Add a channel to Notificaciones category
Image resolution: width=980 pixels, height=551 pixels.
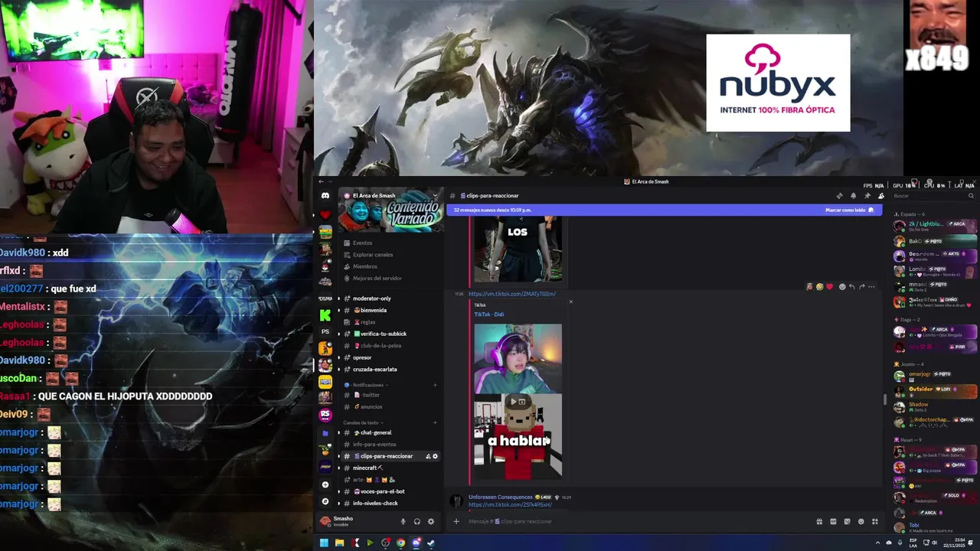pyautogui.click(x=435, y=385)
